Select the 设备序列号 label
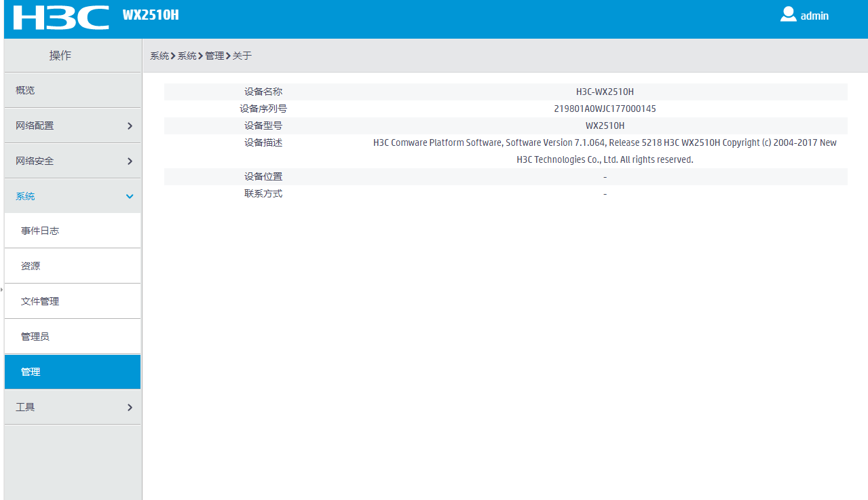 point(263,109)
